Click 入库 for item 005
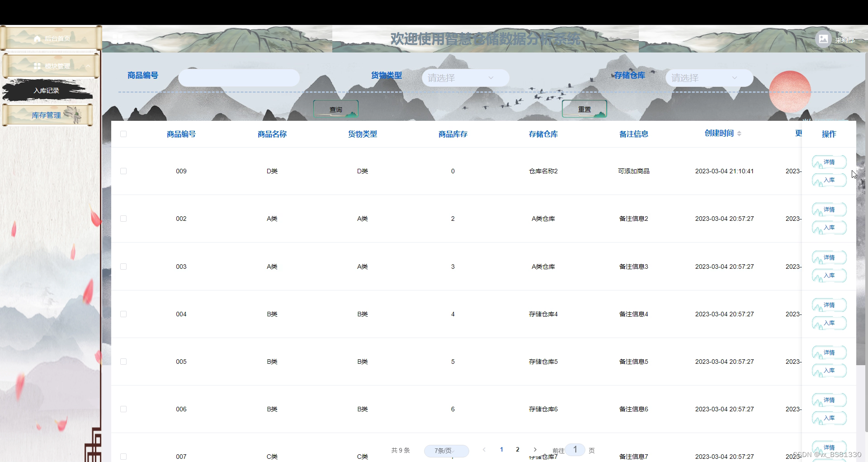Screen dimensions: 868x462 point(829,371)
